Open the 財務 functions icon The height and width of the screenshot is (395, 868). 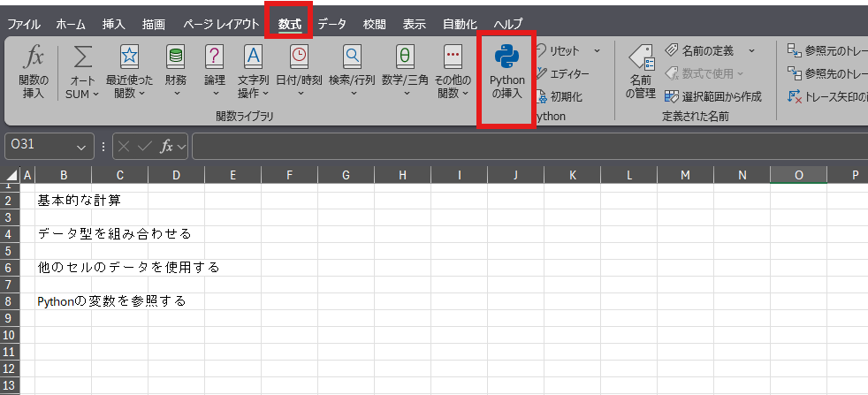point(176,57)
